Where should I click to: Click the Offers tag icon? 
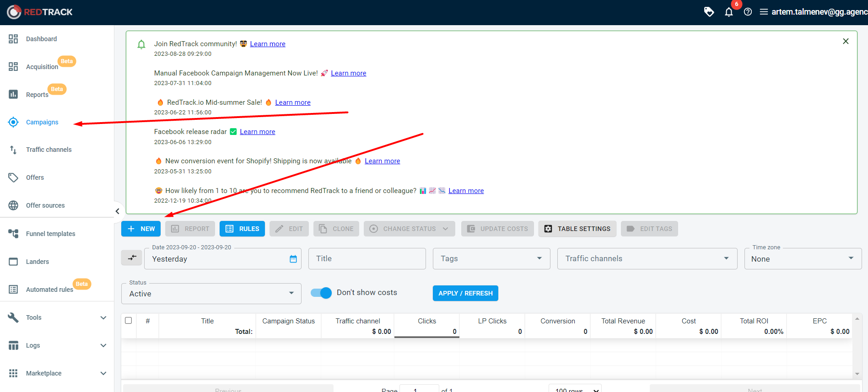tap(13, 177)
